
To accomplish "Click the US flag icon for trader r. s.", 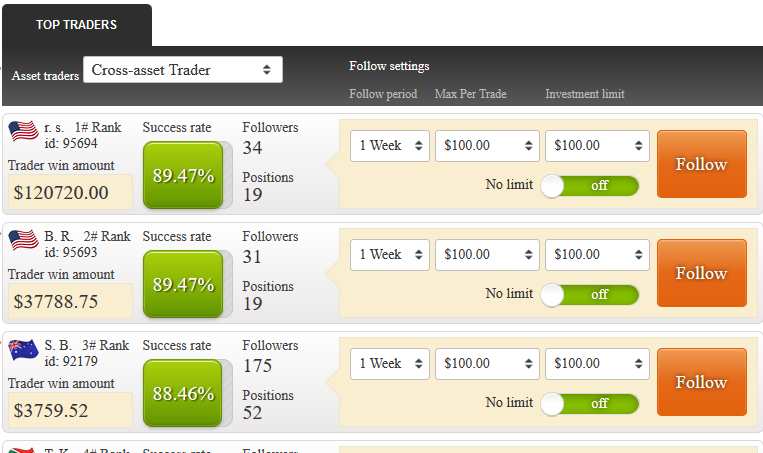I will (23, 131).
